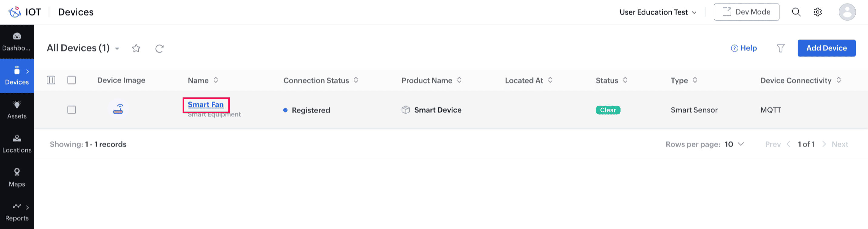
Task: Click the user profile avatar
Action: (847, 12)
